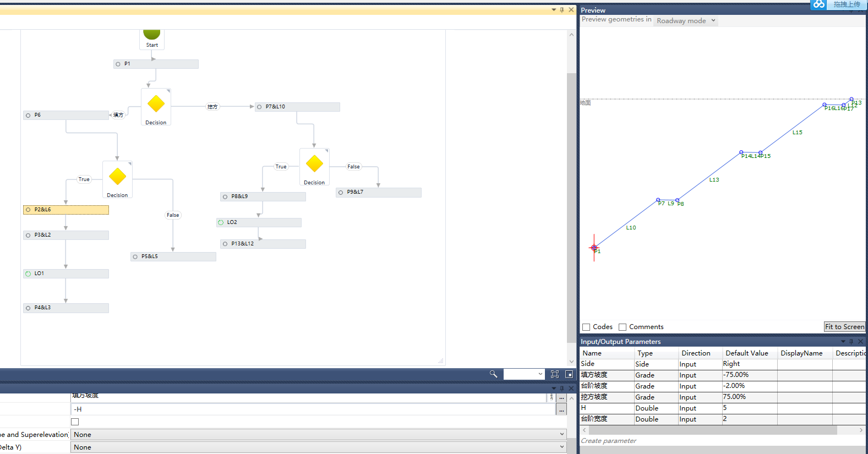This screenshot has width=868, height=454.
Task: Enable the Comments checkbox in Preview
Action: click(623, 327)
